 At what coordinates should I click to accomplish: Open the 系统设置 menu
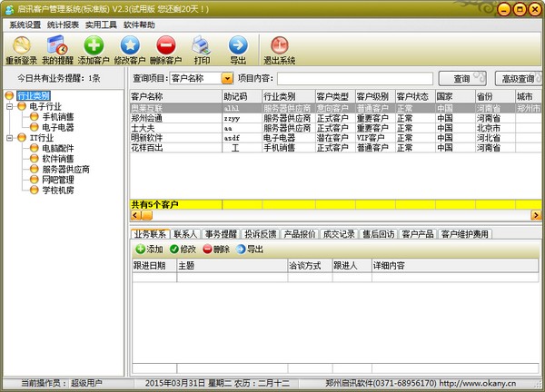click(25, 25)
